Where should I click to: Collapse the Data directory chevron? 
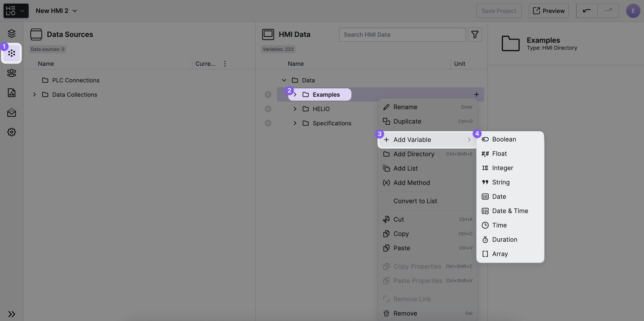[x=284, y=80]
